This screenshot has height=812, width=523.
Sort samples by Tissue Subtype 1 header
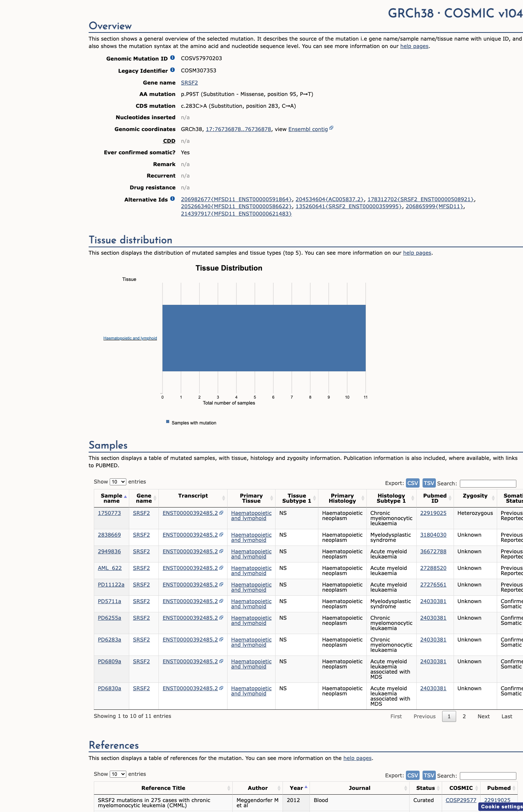pyautogui.click(x=297, y=498)
